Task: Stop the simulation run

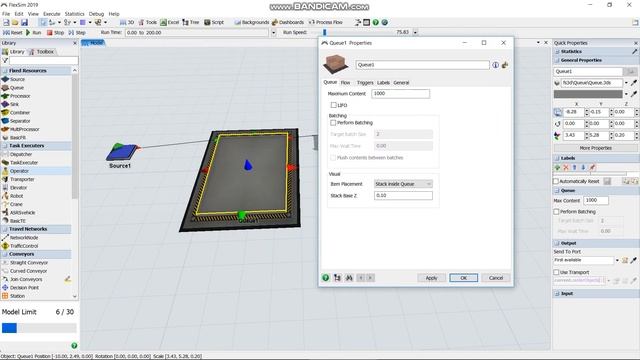Action: click(56, 32)
